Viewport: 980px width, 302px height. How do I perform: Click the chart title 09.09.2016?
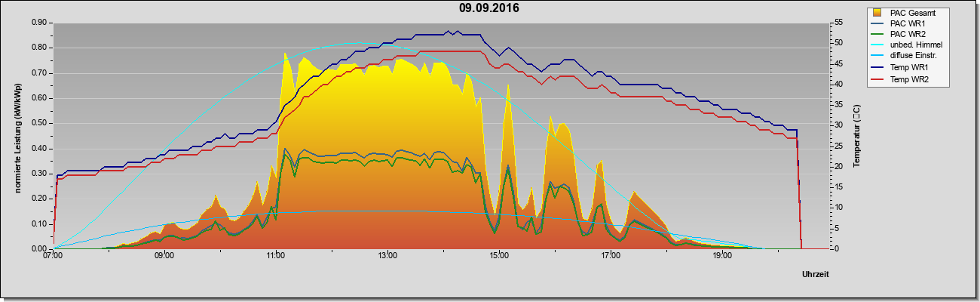click(489, 8)
